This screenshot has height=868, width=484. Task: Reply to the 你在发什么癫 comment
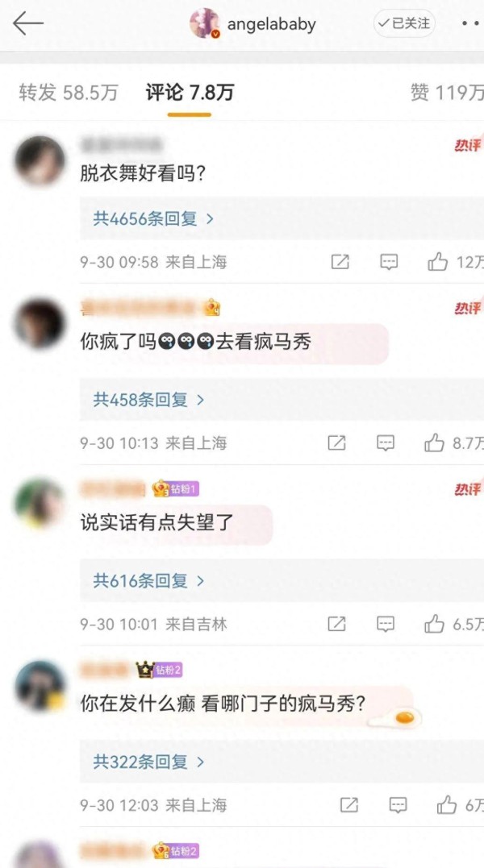point(398,805)
